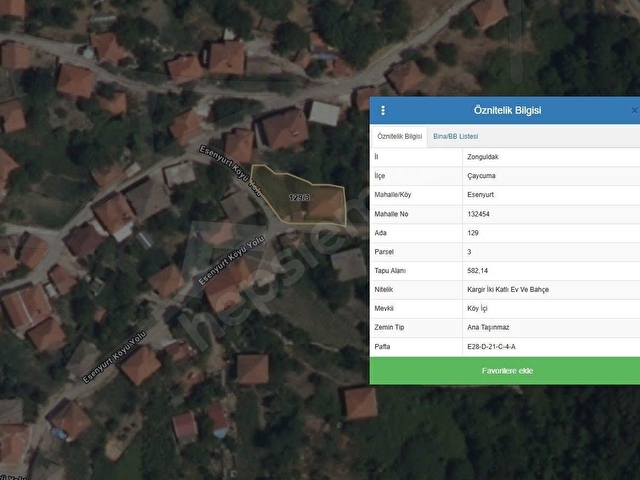Select parcel 129/3 on the map

pos(300,198)
